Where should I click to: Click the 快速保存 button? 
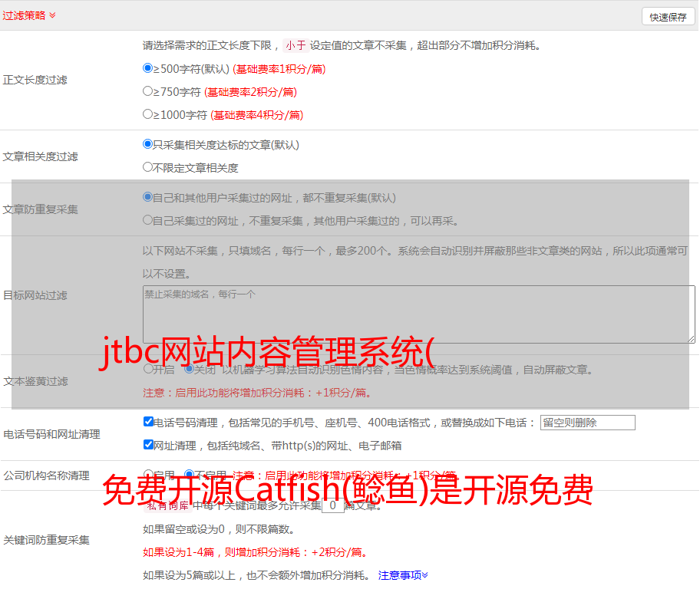[x=668, y=17]
